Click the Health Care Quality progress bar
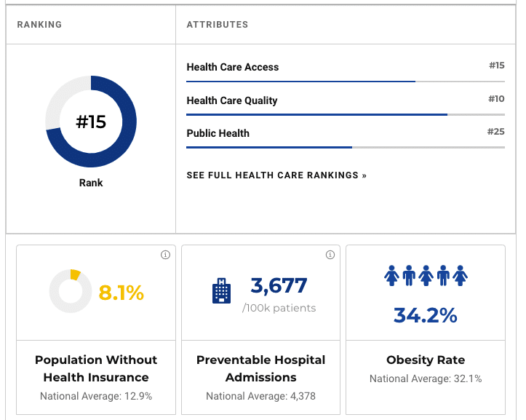 346,115
